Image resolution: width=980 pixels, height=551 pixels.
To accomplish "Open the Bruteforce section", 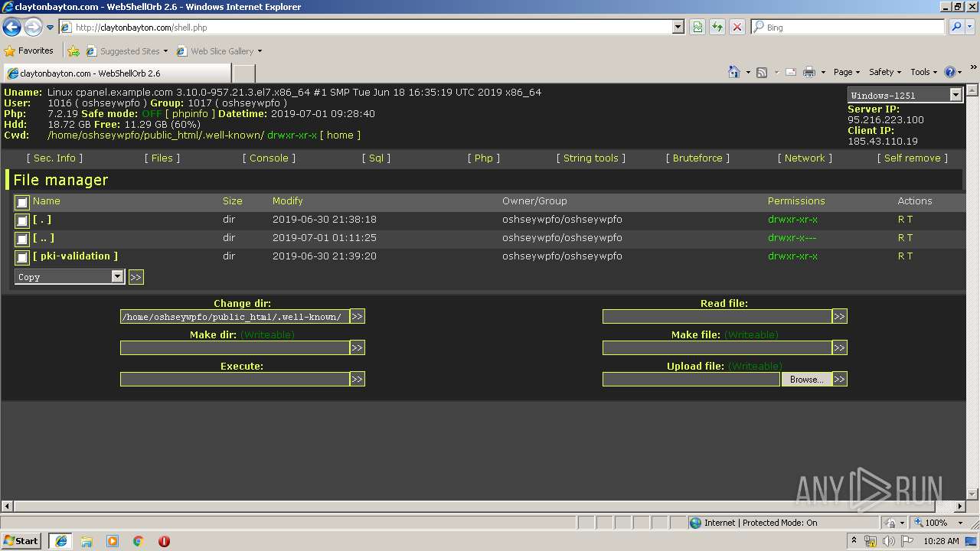I will (x=697, y=158).
